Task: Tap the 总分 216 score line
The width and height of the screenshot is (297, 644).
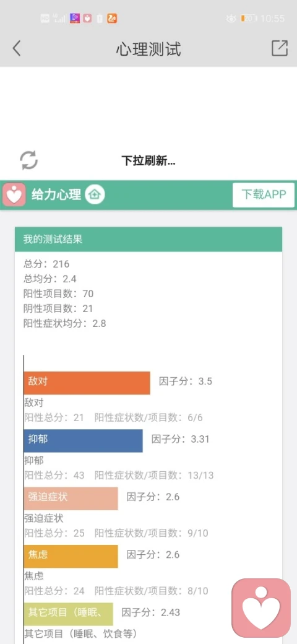Action: [46, 264]
